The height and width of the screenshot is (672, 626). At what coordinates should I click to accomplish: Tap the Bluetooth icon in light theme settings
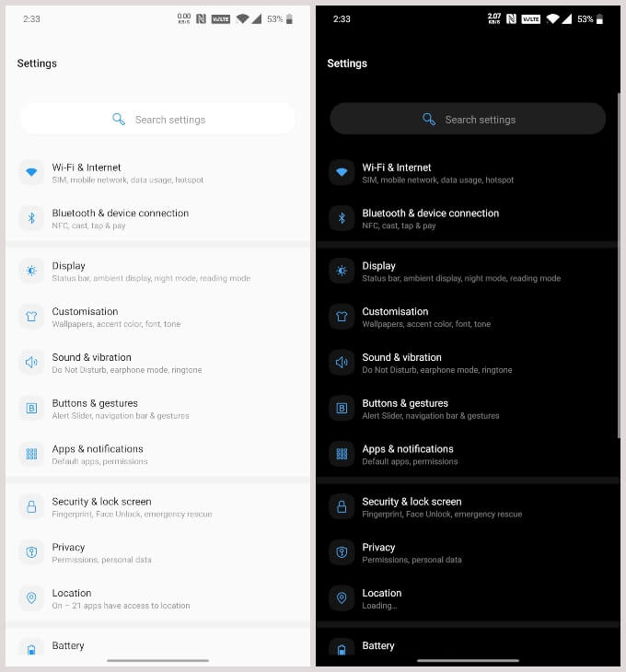31,218
